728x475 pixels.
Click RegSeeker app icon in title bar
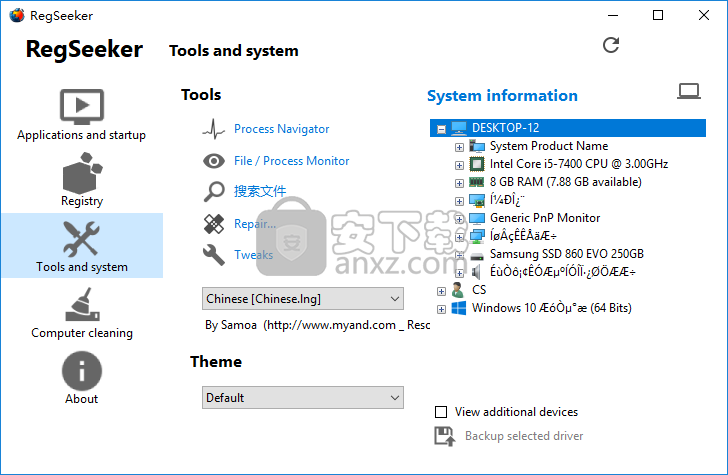pyautogui.click(x=17, y=15)
